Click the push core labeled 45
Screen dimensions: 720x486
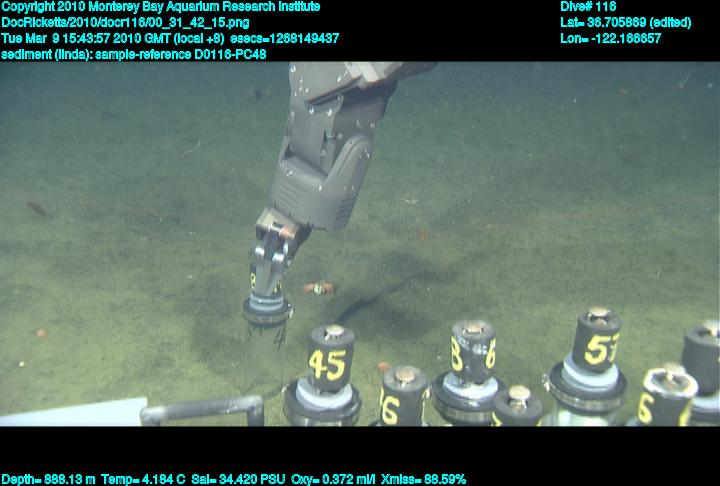pyautogui.click(x=327, y=362)
